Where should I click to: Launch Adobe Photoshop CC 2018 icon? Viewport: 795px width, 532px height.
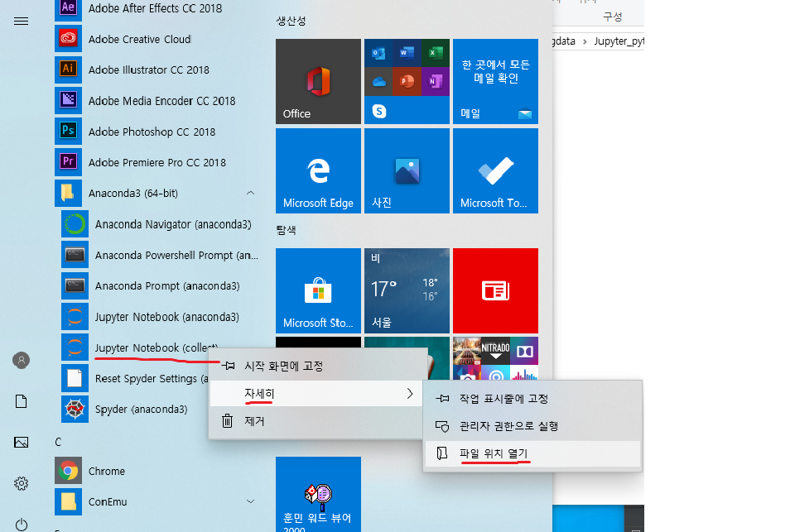[68, 132]
